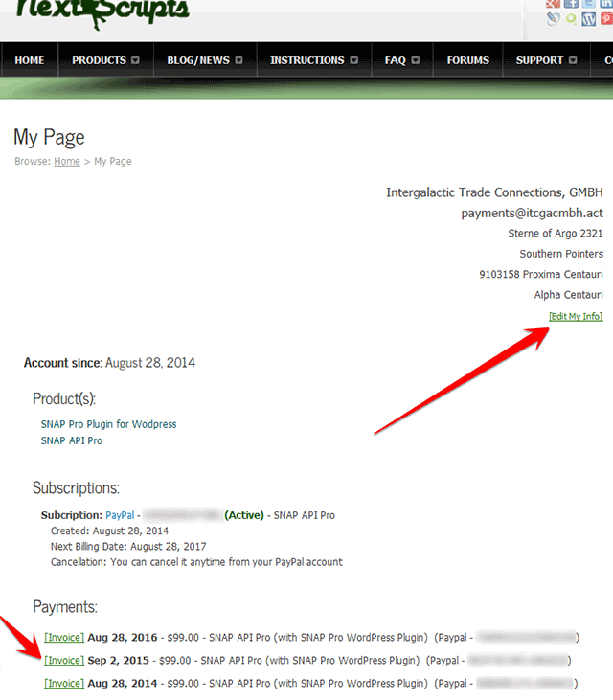Open the Google Plus social icon
The image size is (613, 700).
click(x=553, y=4)
